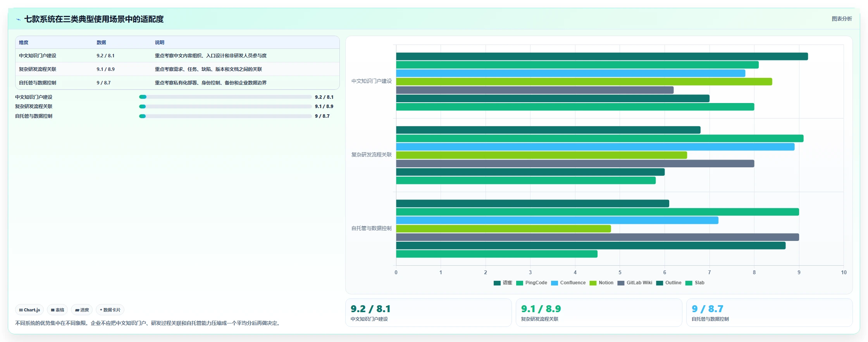Click the blue Confluence bar in 复杂研发流程关联 group
Image resolution: width=868 pixels, height=342 pixels.
[x=595, y=147]
